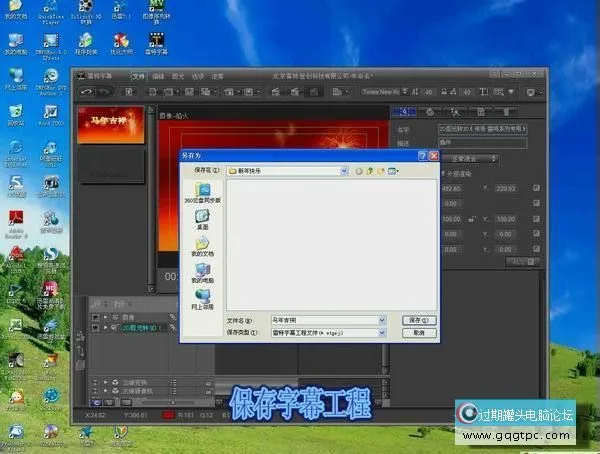The width and height of the screenshot is (600, 454).
Task: Click 网上邻居 in the save dialog sidebar
Action: tap(202, 298)
